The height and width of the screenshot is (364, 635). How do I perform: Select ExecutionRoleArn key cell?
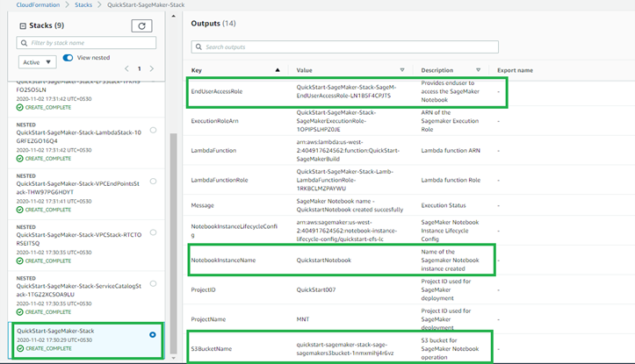(214, 121)
